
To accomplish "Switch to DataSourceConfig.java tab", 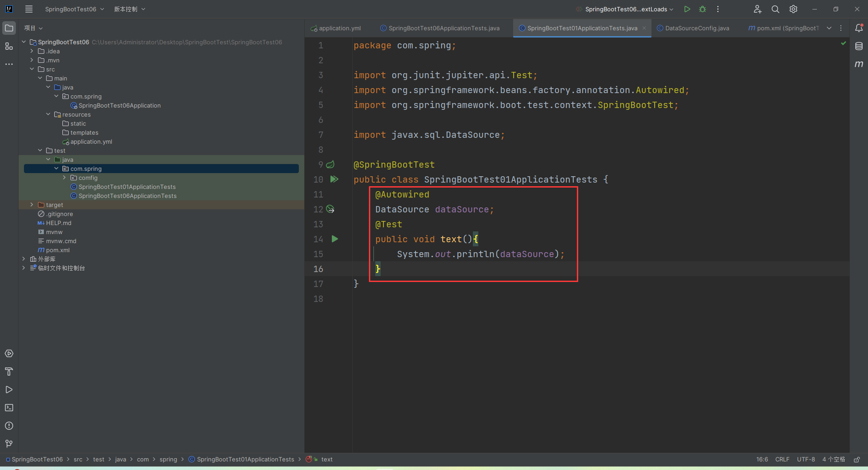I will point(693,28).
